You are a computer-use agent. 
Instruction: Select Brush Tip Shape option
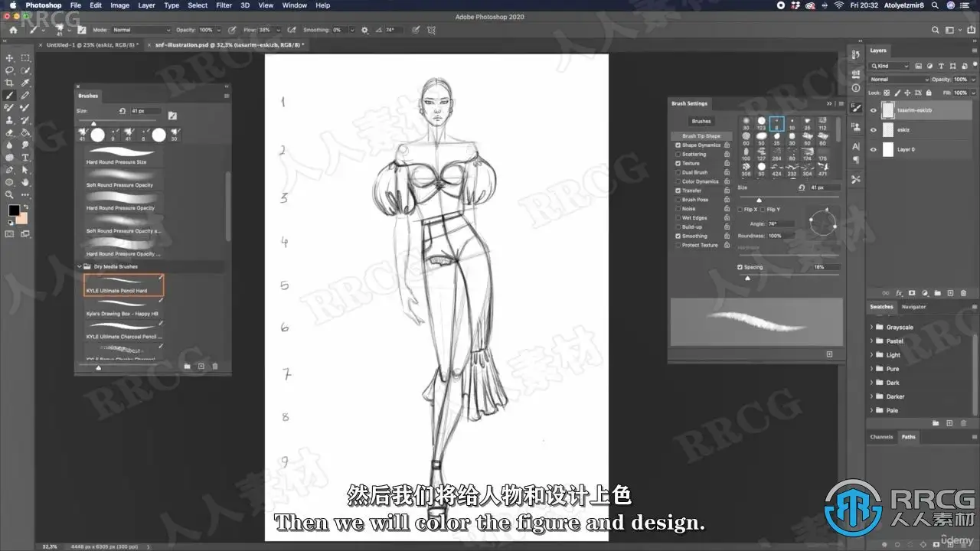(x=701, y=135)
